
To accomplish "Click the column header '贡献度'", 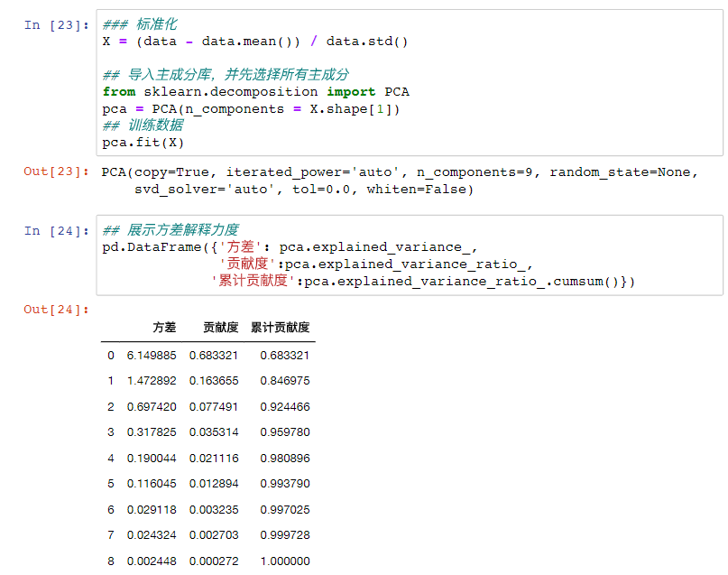I will (220, 328).
